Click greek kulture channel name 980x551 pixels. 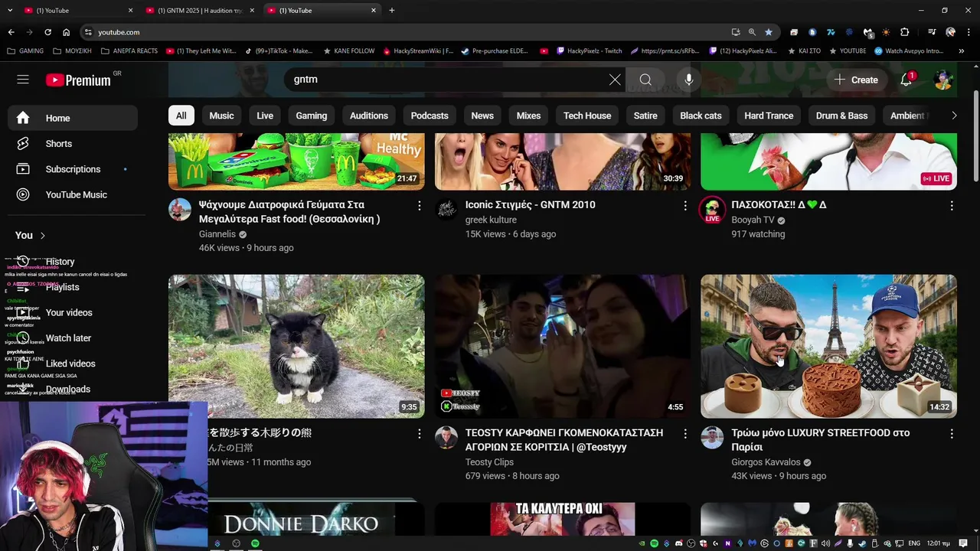point(491,220)
